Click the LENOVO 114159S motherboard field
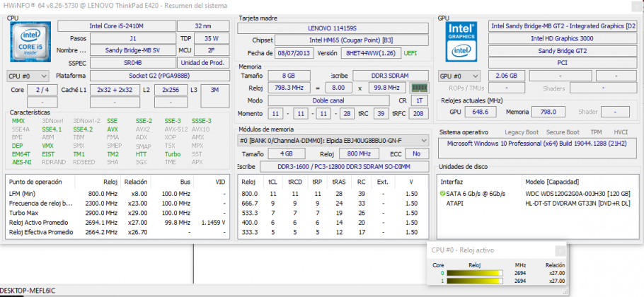Viewport: 644px width, 297px height. coord(333,28)
